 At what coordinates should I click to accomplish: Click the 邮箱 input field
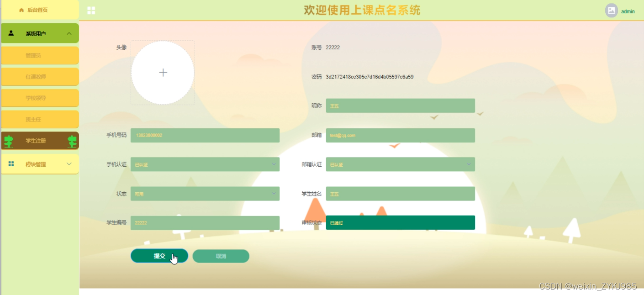401,135
